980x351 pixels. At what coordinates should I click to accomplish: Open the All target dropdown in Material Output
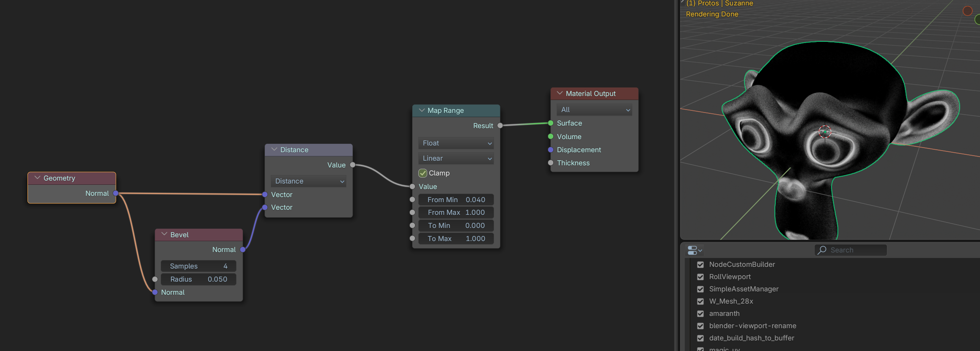pos(594,110)
